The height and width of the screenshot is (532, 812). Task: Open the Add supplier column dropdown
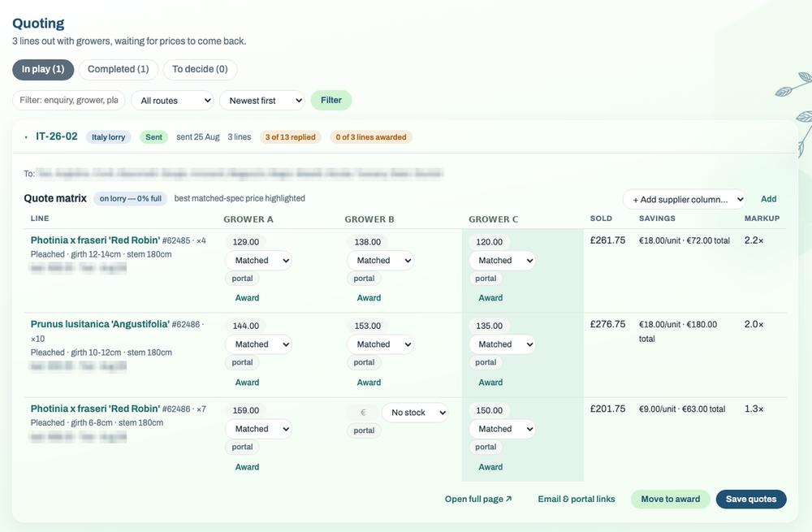pos(684,200)
